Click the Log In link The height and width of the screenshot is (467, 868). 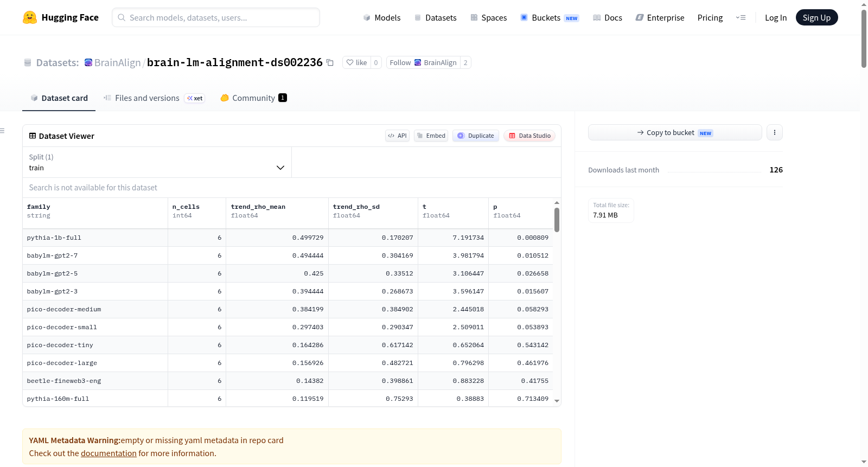pos(776,17)
